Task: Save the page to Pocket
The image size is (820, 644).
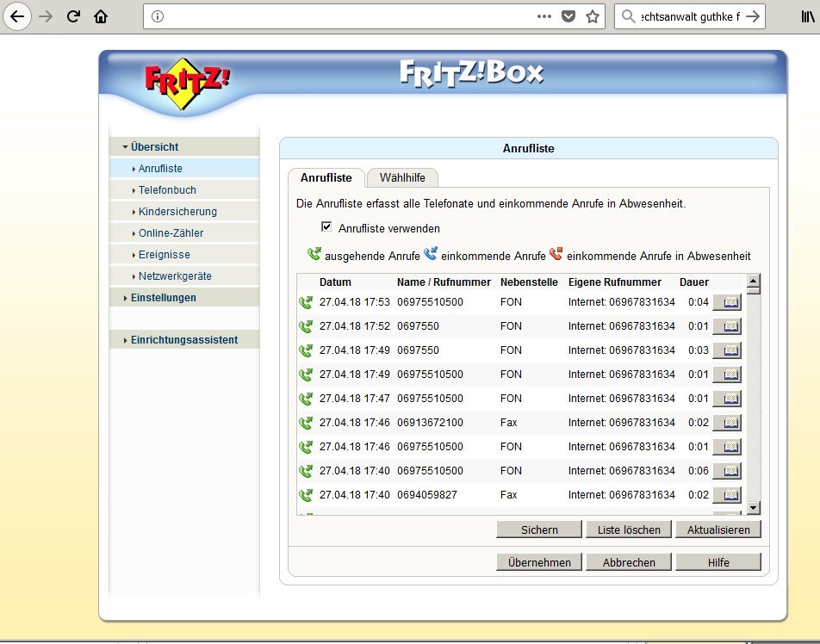Action: click(568, 16)
